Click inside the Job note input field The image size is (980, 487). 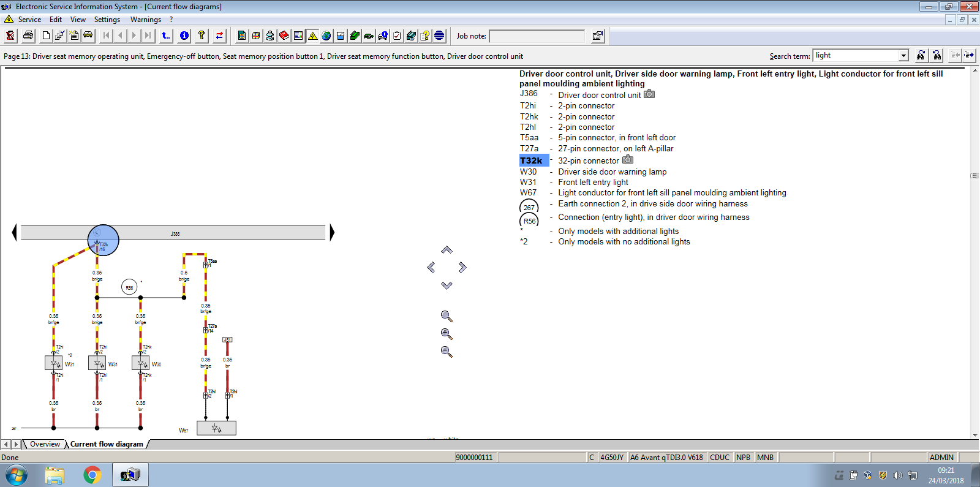click(x=537, y=36)
